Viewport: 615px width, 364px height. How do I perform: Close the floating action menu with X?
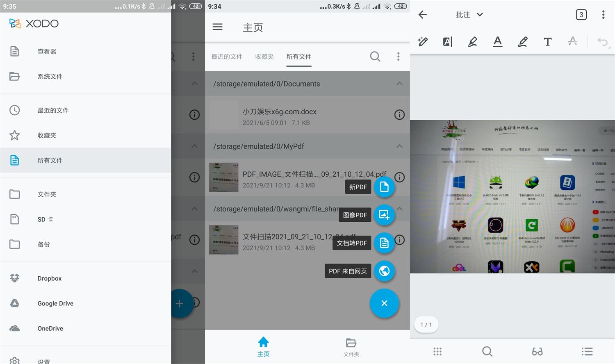click(x=384, y=303)
